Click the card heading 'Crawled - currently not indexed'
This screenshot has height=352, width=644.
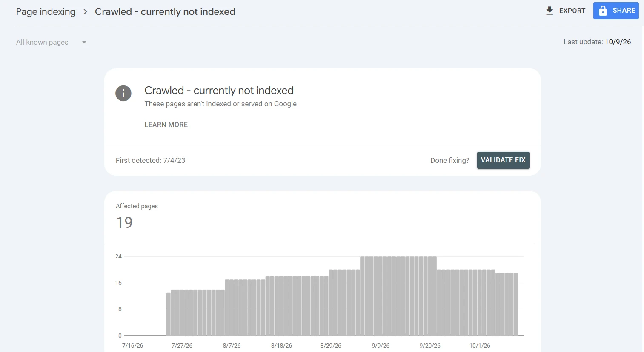[219, 91]
